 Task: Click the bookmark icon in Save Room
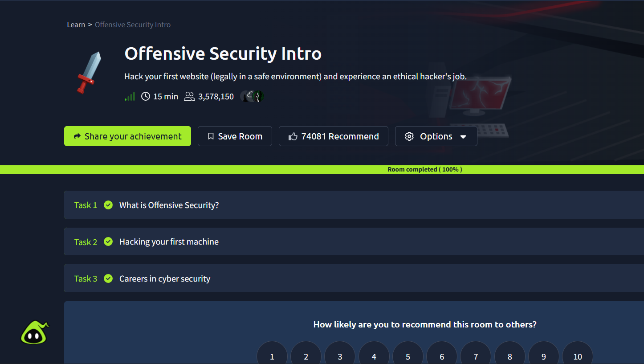tap(211, 136)
